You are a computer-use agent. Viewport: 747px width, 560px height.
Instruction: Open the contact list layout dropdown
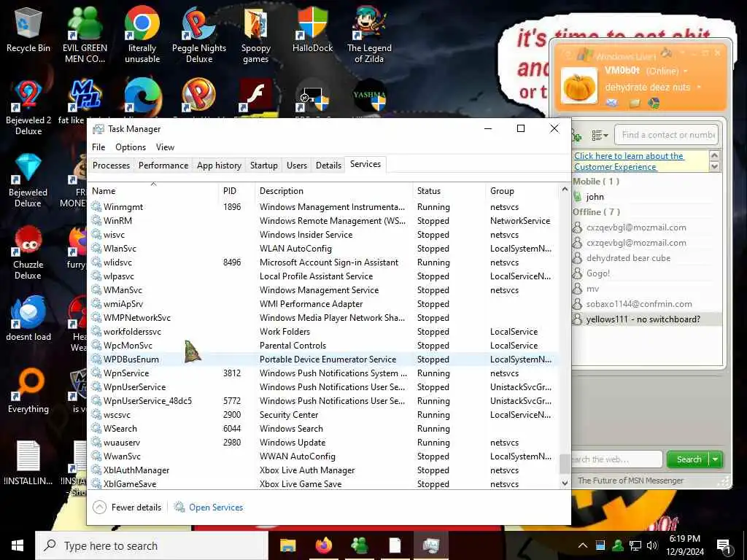(600, 136)
